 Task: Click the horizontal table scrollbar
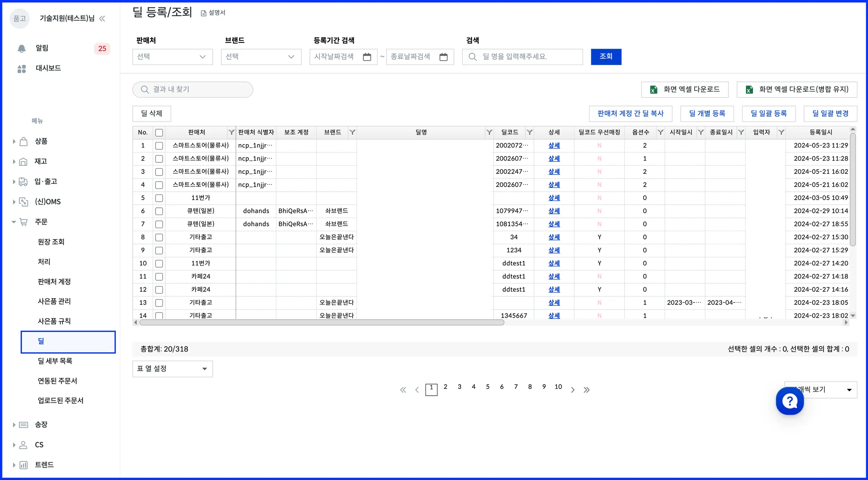tap(322, 323)
